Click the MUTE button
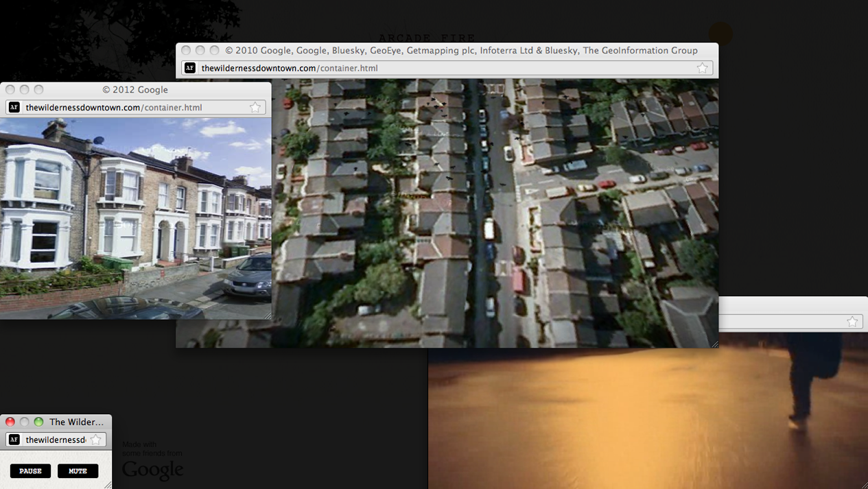868x489 pixels. [78, 471]
